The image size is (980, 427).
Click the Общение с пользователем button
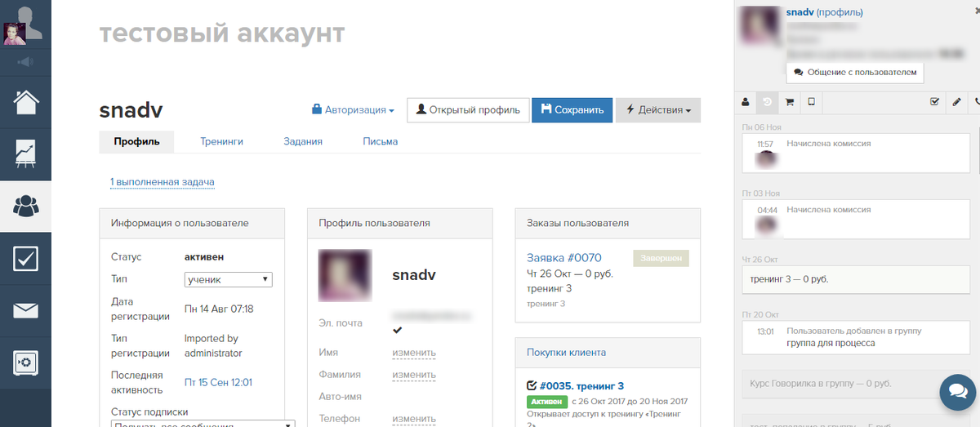[854, 72]
